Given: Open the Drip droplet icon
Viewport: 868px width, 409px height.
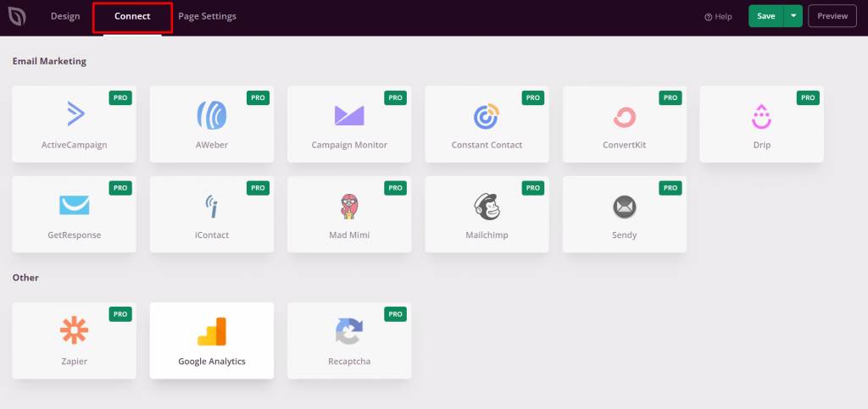Looking at the screenshot, I should (762, 117).
